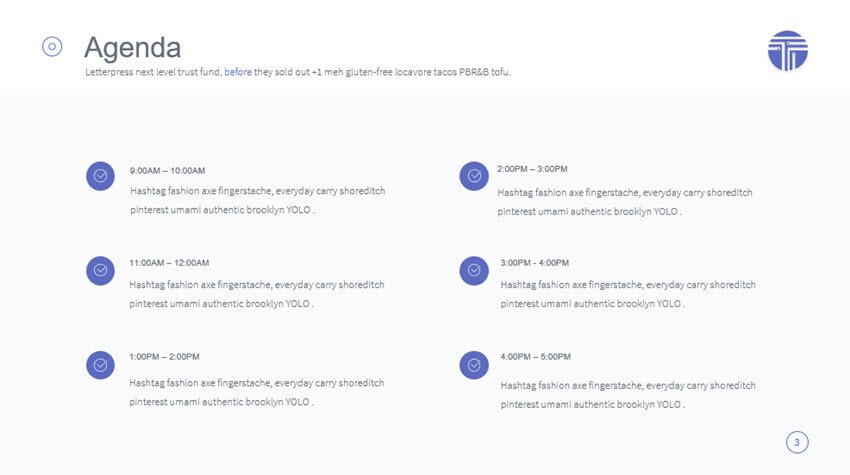The image size is (850, 475).
Task: Click the description text under 9:00AM – 10:00AM
Action: click(257, 201)
